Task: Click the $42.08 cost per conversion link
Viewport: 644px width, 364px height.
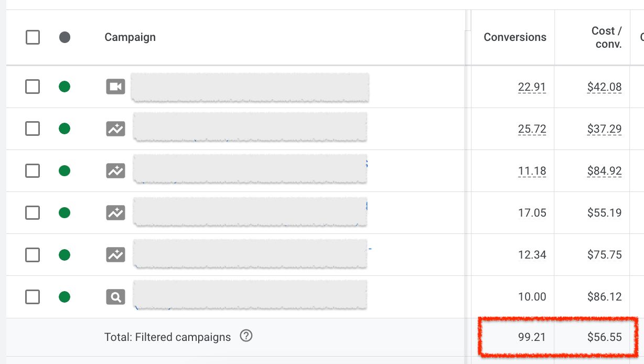Action: click(x=604, y=87)
